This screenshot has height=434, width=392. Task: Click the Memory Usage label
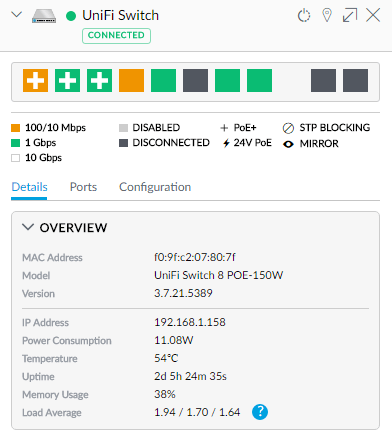(x=55, y=395)
